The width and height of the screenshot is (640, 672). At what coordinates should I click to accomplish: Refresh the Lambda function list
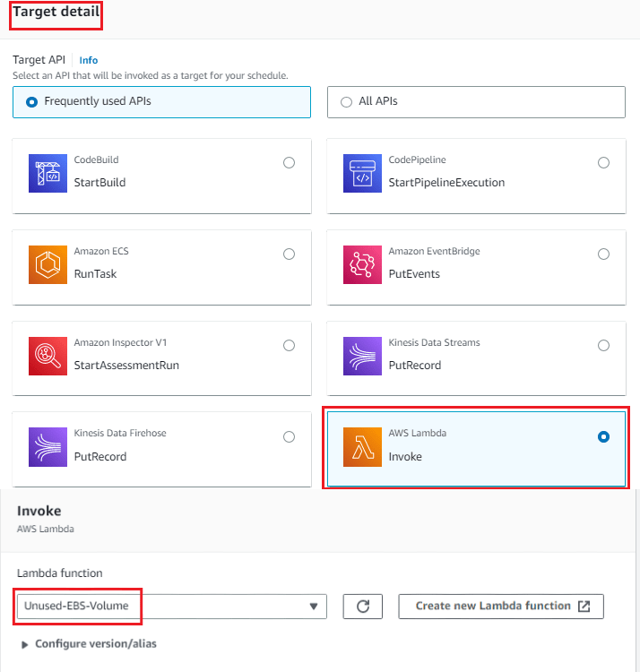[x=363, y=606]
